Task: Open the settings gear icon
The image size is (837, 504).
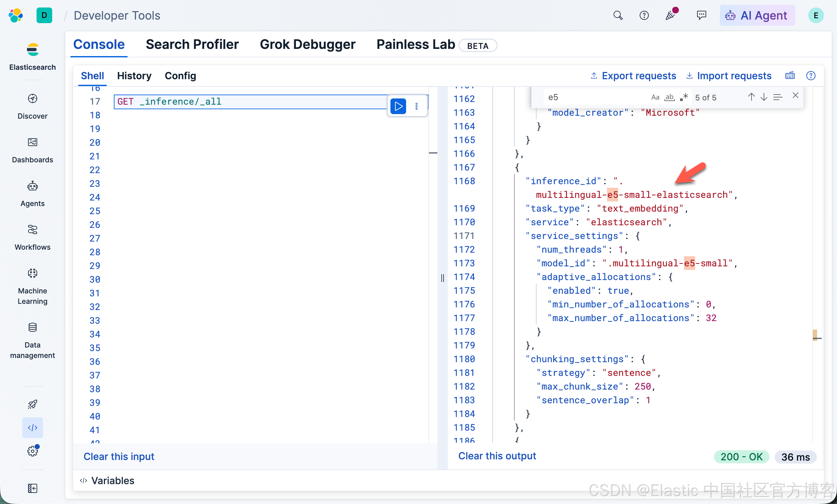Action: (x=32, y=451)
